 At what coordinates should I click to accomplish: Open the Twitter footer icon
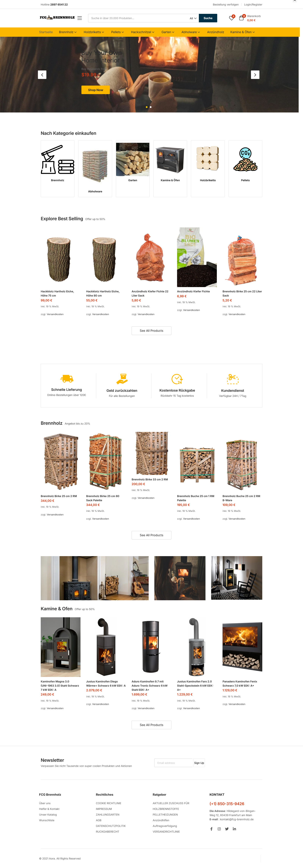click(x=227, y=829)
